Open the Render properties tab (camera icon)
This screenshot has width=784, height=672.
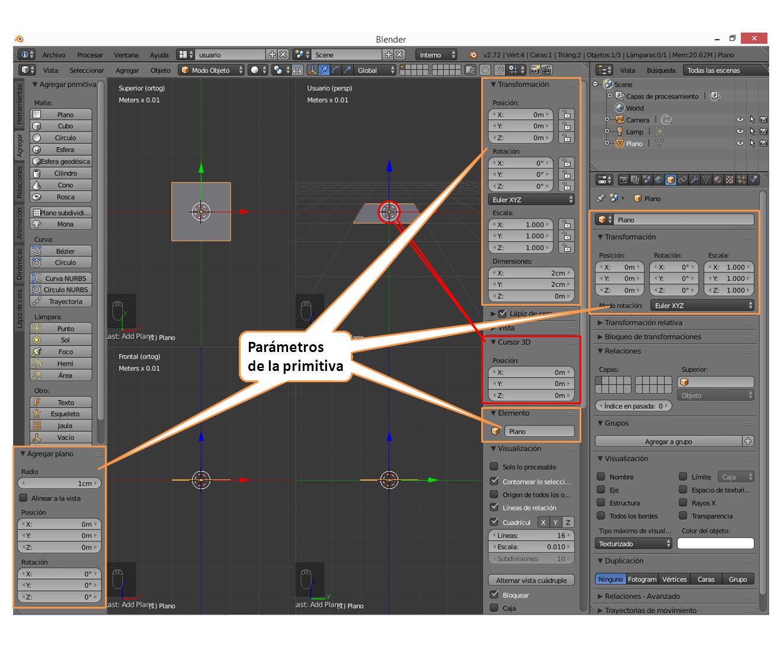(623, 180)
